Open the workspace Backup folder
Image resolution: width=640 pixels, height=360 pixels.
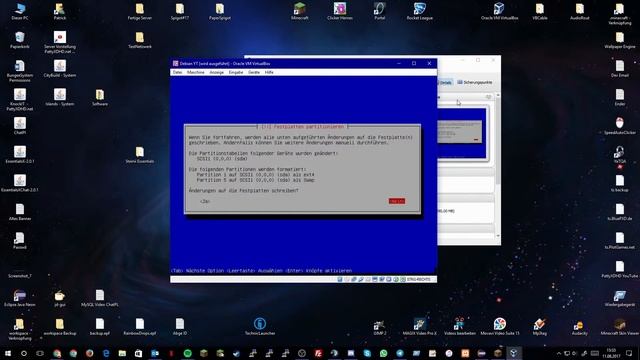pos(60,327)
